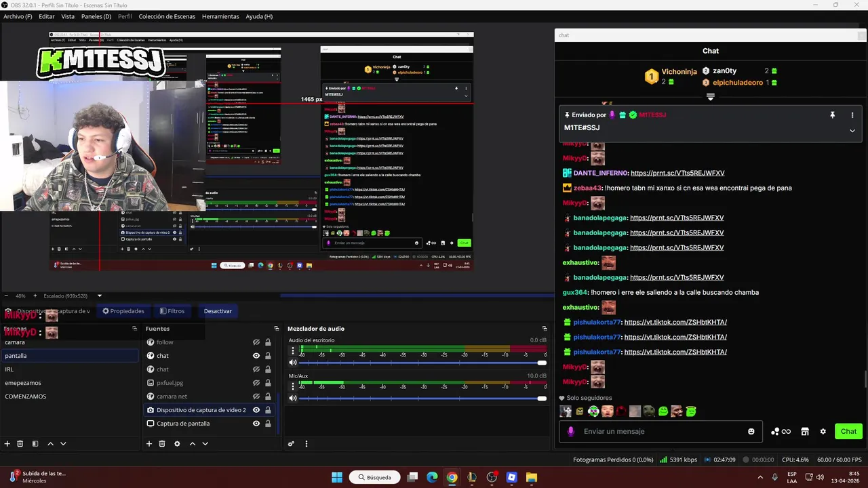Viewport: 868px width, 488px height.
Task: Open chat settings gear
Action: pos(823,432)
